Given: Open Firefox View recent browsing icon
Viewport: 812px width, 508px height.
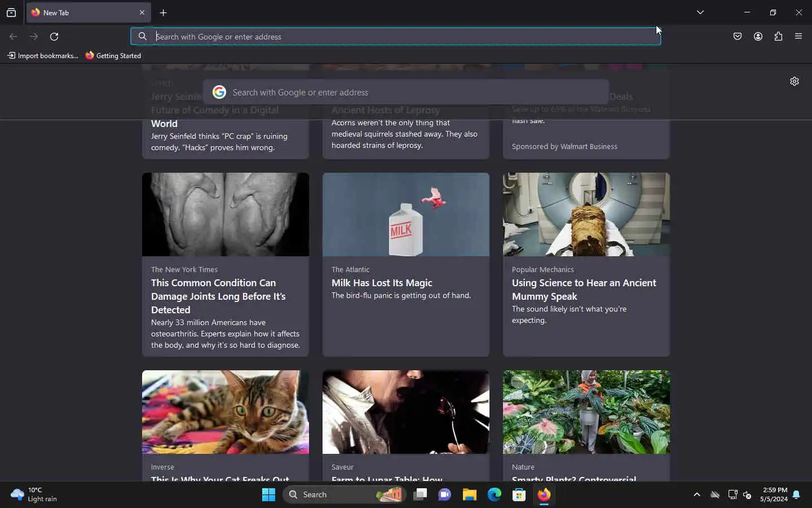Looking at the screenshot, I should click(11, 12).
